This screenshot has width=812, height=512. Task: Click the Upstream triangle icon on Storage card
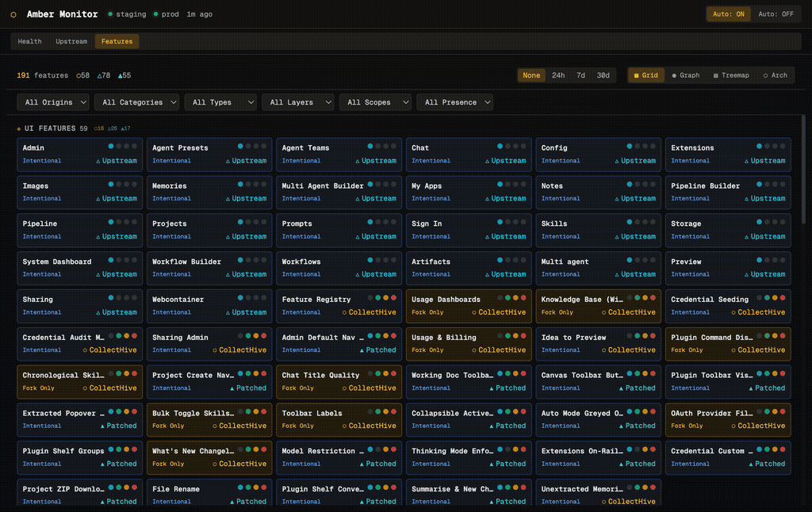pyautogui.click(x=746, y=237)
